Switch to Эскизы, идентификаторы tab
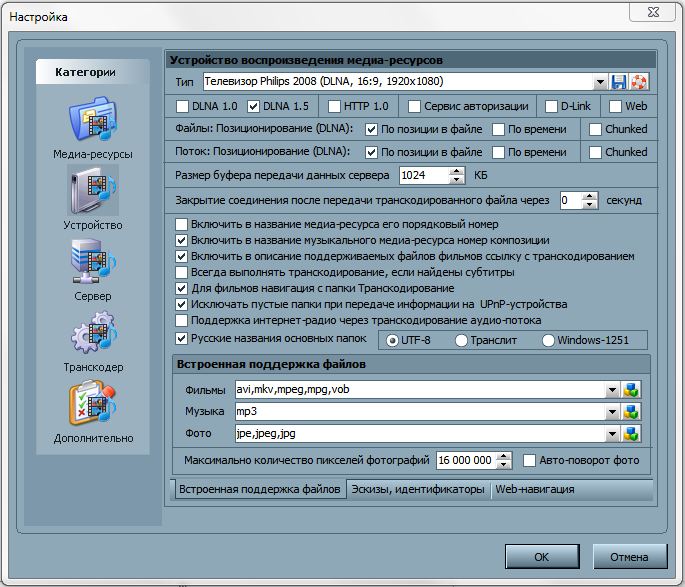685x587 pixels. coord(418,490)
